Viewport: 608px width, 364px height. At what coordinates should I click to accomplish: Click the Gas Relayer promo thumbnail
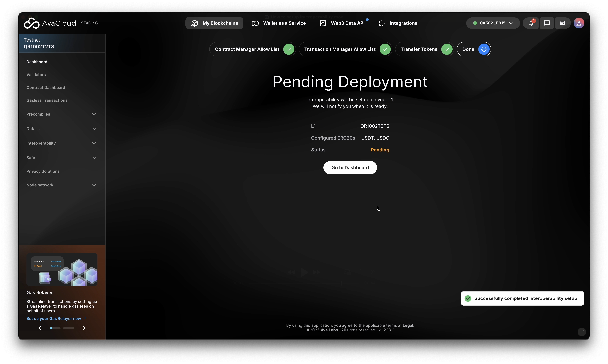(x=62, y=270)
